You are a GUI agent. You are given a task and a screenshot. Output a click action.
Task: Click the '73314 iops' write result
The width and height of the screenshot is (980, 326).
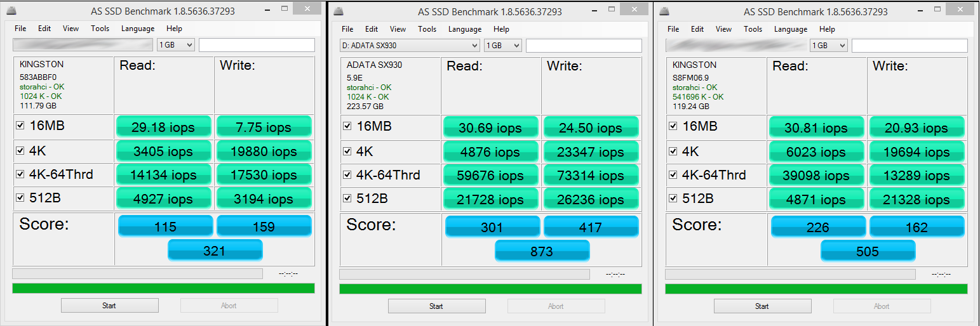click(591, 175)
